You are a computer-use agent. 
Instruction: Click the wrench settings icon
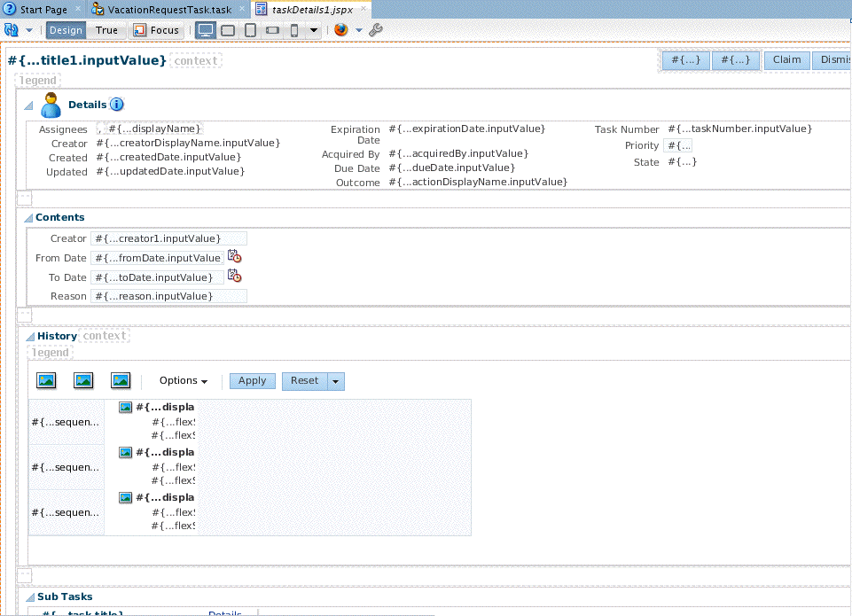coord(376,30)
